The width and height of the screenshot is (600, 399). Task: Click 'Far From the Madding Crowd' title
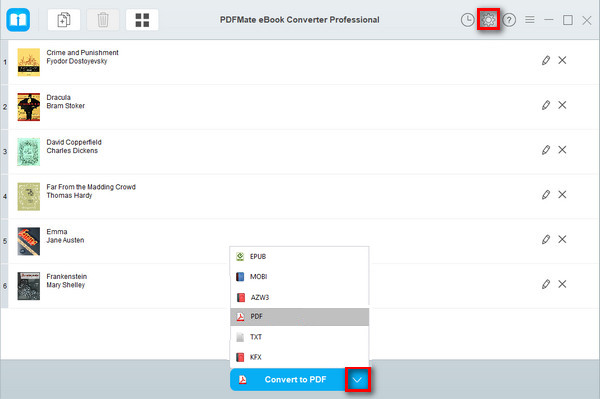coord(91,187)
